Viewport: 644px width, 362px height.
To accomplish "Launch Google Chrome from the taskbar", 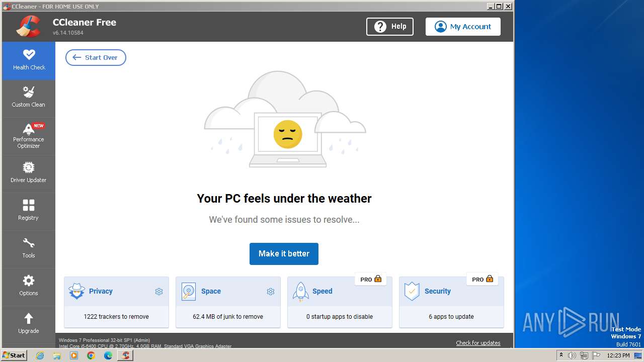I will point(91,355).
